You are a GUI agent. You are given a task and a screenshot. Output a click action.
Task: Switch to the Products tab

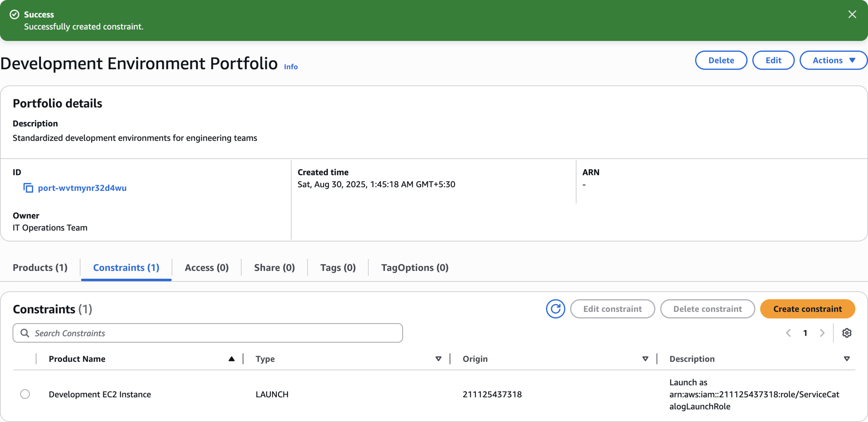click(40, 268)
